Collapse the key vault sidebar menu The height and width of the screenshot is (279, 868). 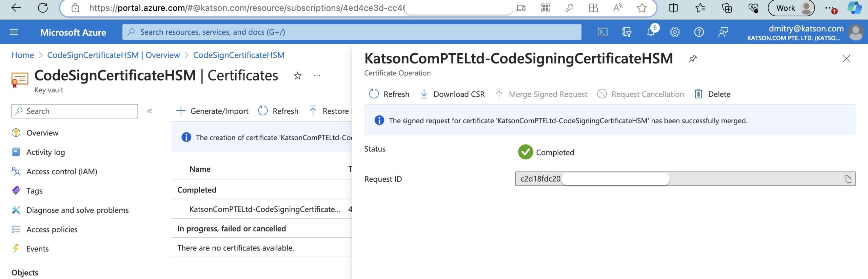point(150,111)
